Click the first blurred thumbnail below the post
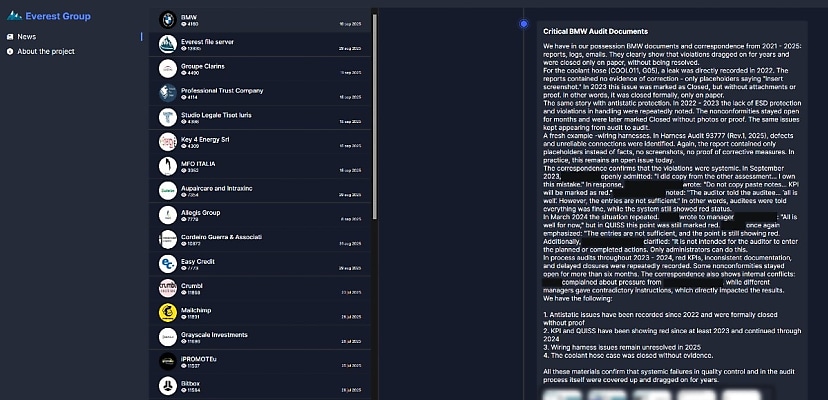Image resolution: width=828 pixels, height=400 pixels. pyautogui.click(x=562, y=395)
